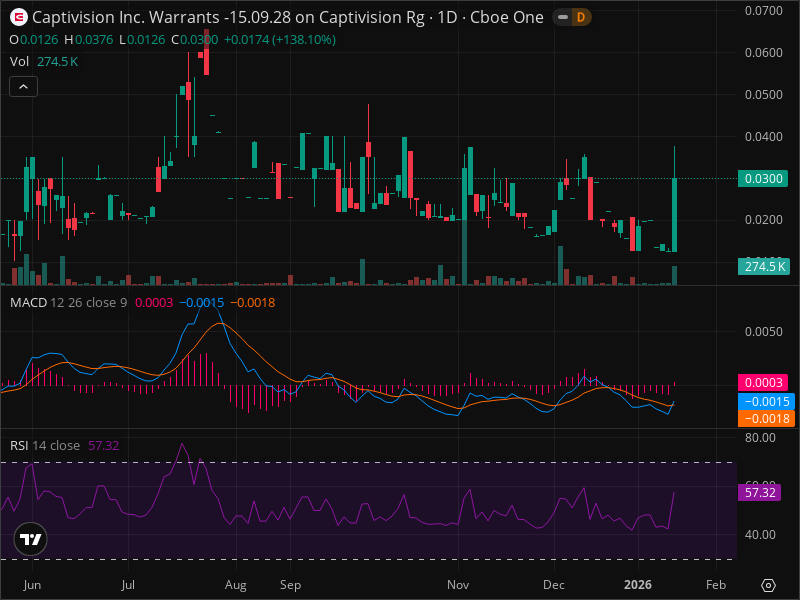800x600 pixels.
Task: Click the Captivision red logo icon
Action: pos(19,17)
